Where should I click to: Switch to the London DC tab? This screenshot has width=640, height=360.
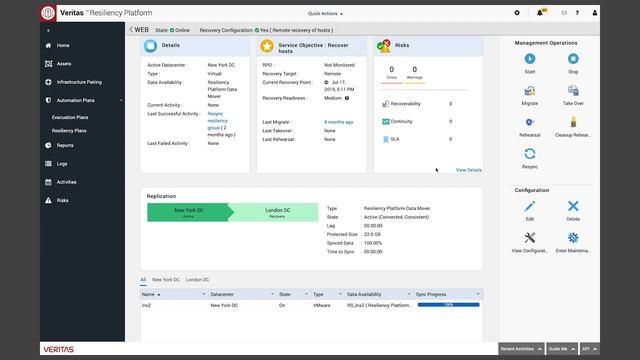tap(197, 280)
